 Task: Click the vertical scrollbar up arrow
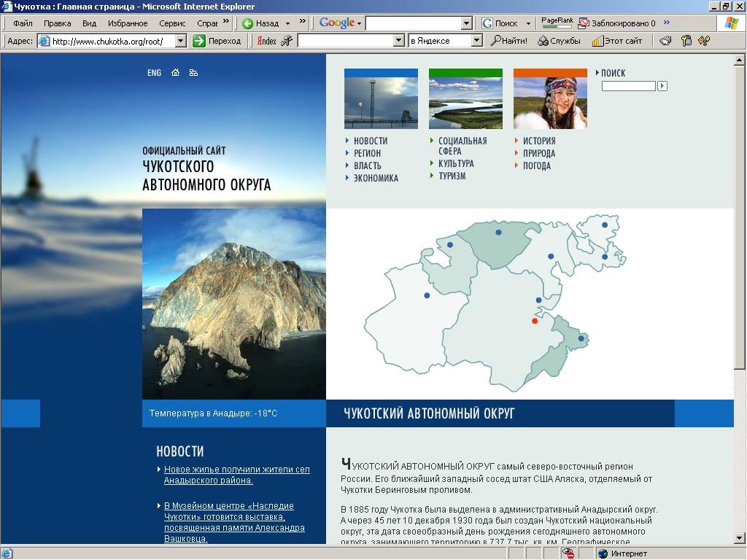[739, 60]
